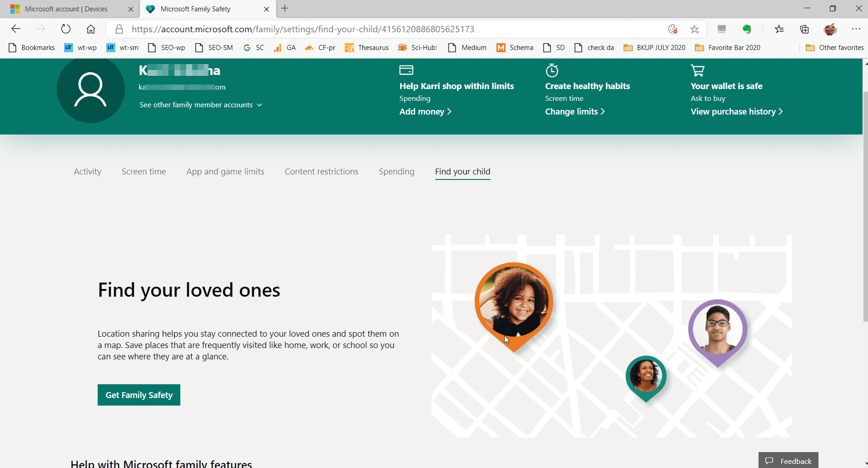Open Create healthy habits heading
This screenshot has width=868, height=468.
coord(587,86)
